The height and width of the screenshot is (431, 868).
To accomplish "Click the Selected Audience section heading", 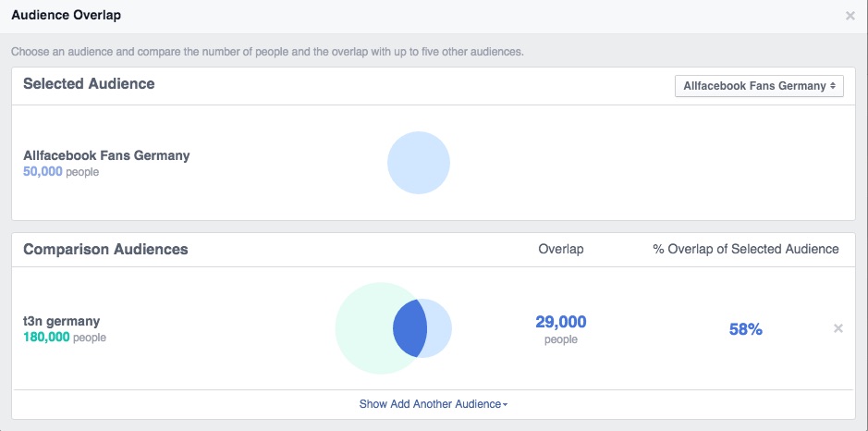I will pyautogui.click(x=89, y=84).
